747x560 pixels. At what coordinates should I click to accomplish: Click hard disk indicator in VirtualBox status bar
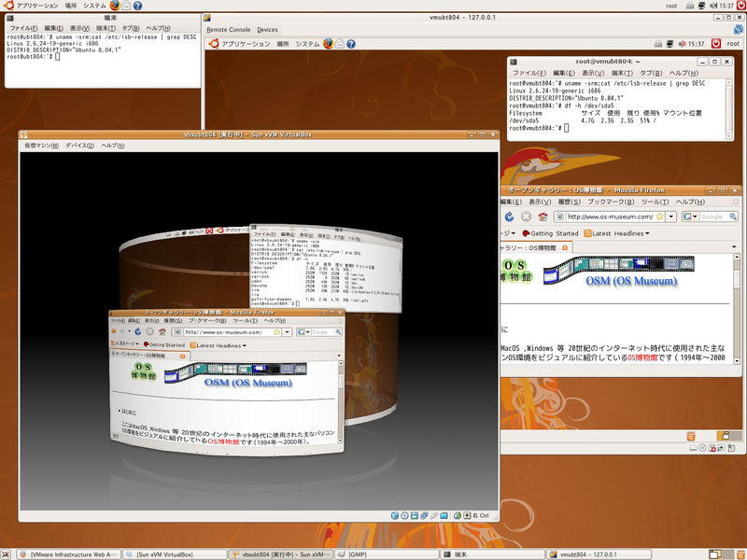(x=395, y=515)
